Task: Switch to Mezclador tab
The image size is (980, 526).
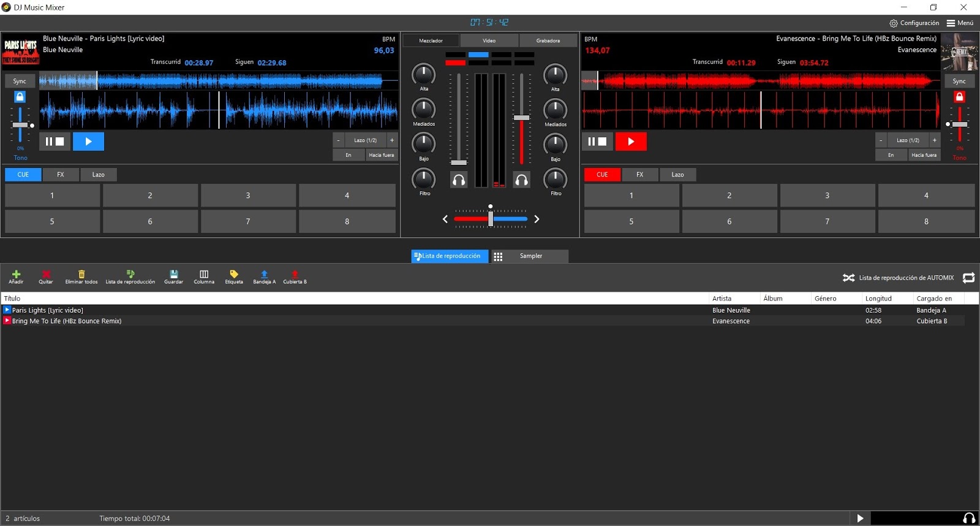Action: point(431,40)
